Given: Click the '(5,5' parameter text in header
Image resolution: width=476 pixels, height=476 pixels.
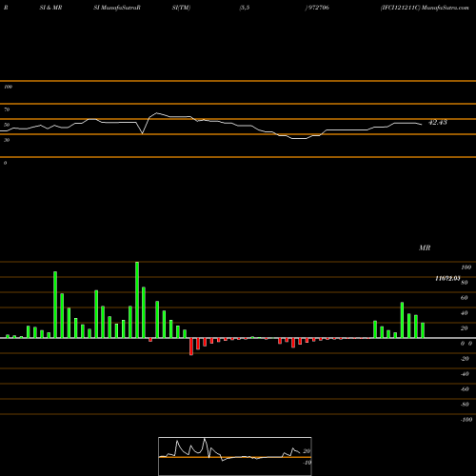Looking at the screenshot, I should [245, 8].
